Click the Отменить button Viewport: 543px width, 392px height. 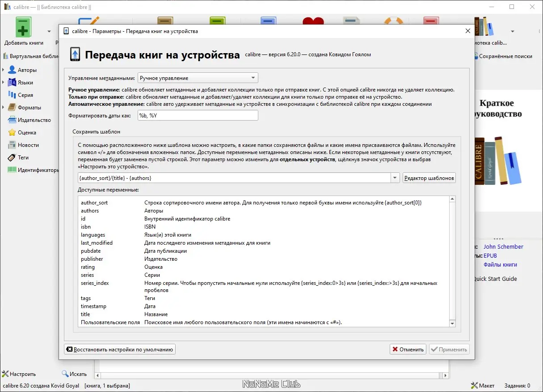pyautogui.click(x=408, y=350)
